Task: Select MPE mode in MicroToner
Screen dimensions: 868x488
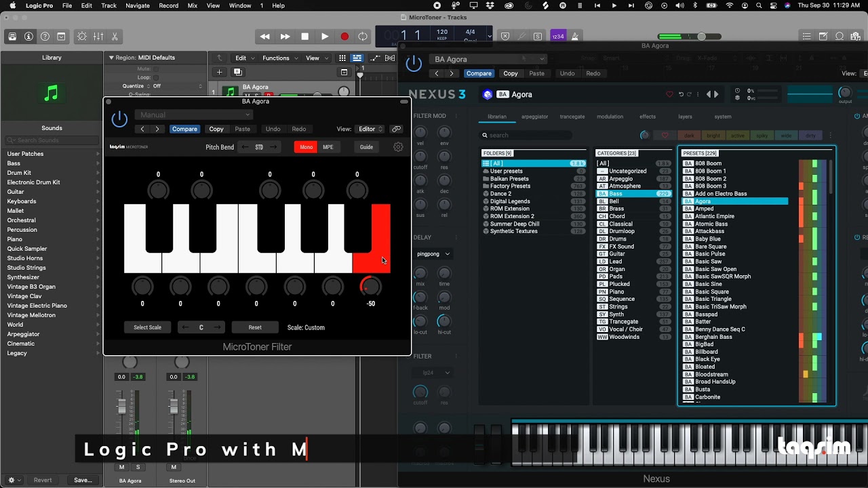Action: 328,147
